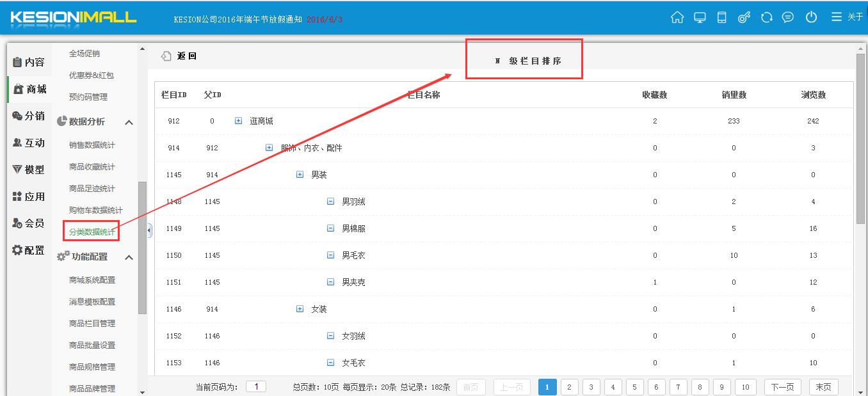Click the 返回 back icon
Image resolution: width=868 pixels, height=396 pixels.
coord(166,56)
